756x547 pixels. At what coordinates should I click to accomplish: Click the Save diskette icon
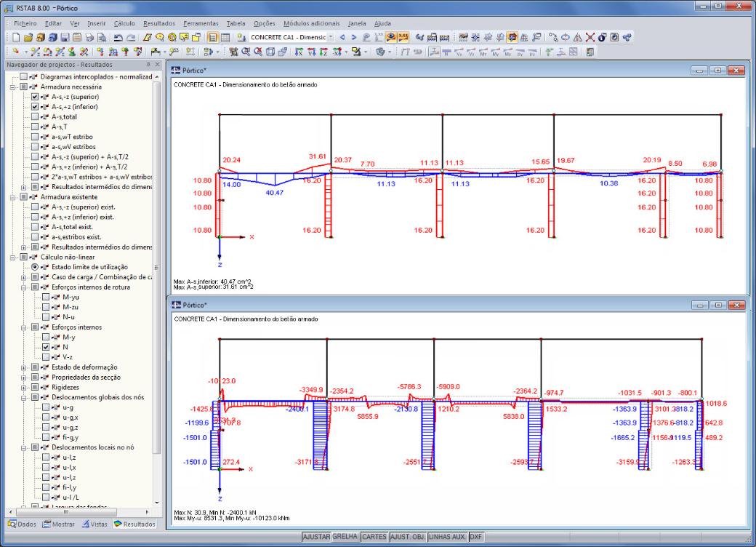(65, 37)
